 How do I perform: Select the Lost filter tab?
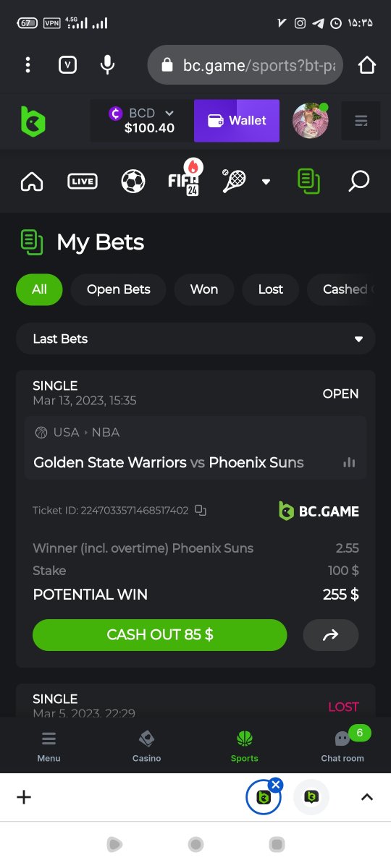tap(271, 289)
